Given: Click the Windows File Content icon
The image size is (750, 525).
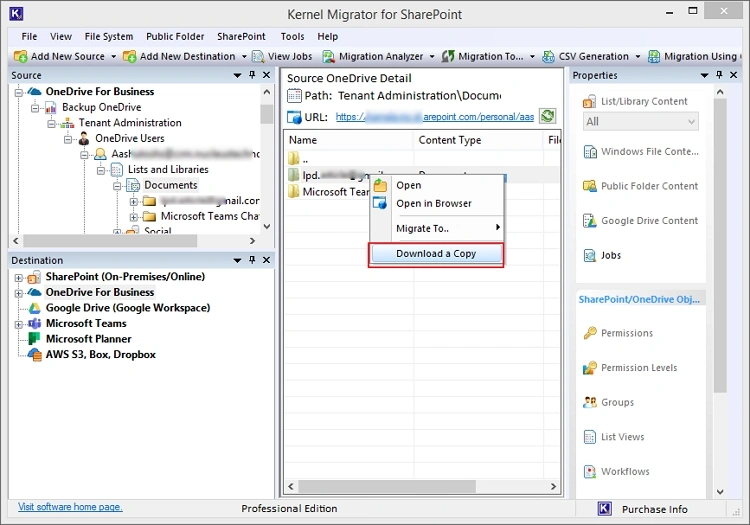Looking at the screenshot, I should 590,152.
